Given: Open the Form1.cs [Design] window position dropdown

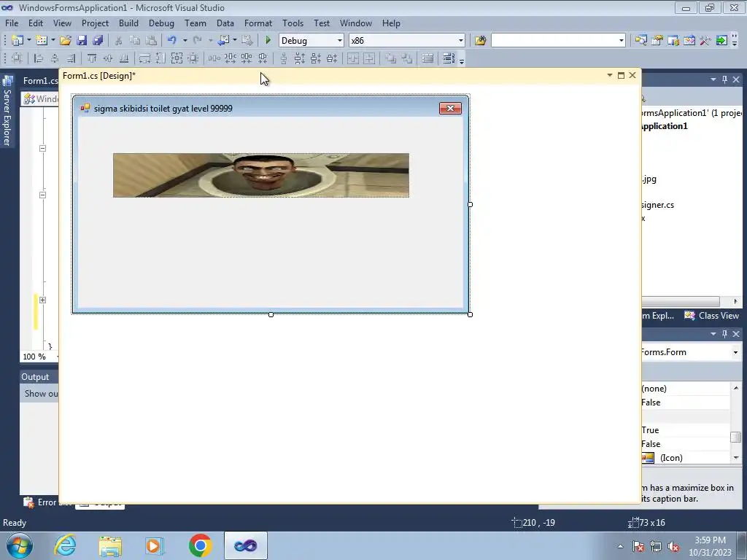Looking at the screenshot, I should click(609, 75).
